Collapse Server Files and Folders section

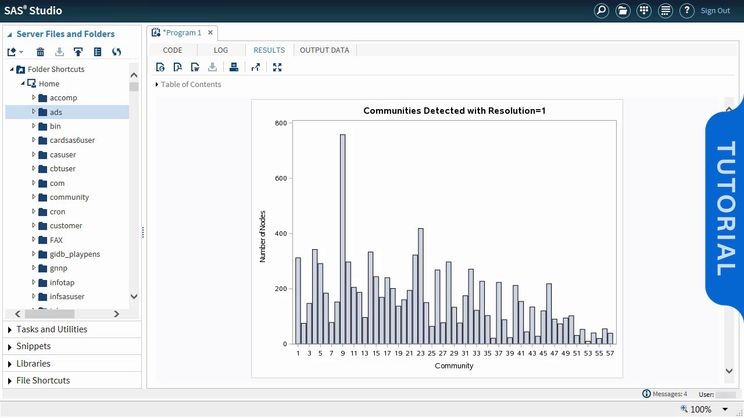(x=9, y=35)
